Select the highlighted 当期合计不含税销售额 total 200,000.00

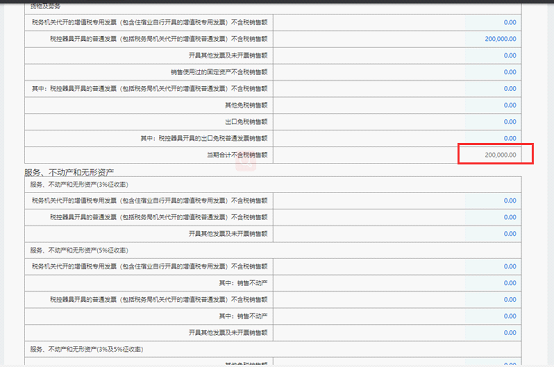pos(495,154)
